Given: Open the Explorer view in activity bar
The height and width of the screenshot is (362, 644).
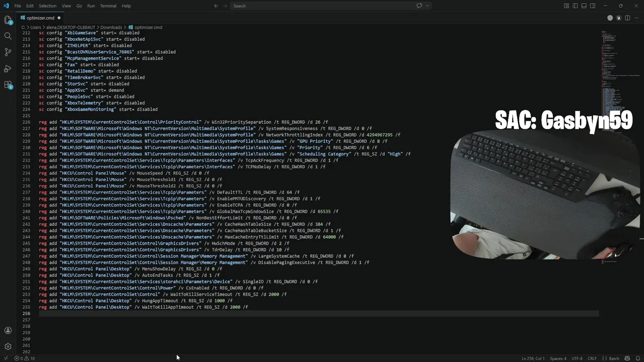Looking at the screenshot, I should (x=8, y=20).
